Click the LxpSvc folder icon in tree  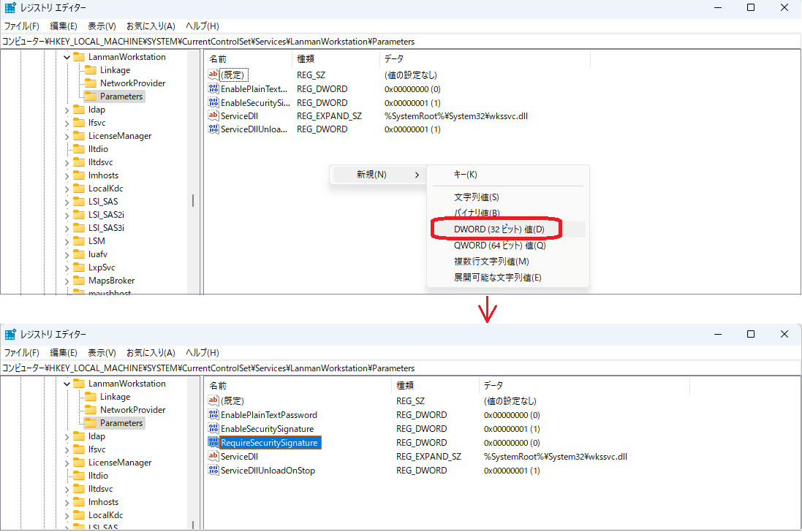tap(79, 267)
